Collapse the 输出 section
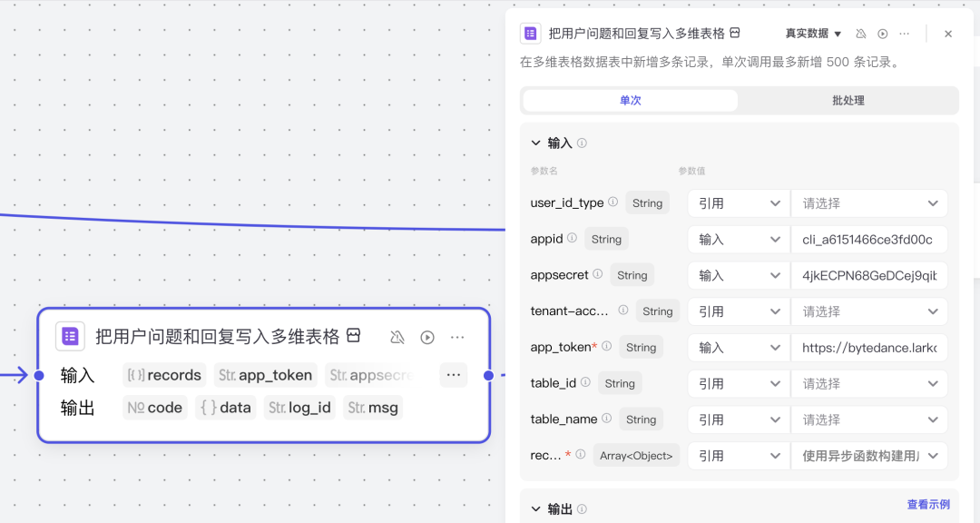 pos(535,509)
